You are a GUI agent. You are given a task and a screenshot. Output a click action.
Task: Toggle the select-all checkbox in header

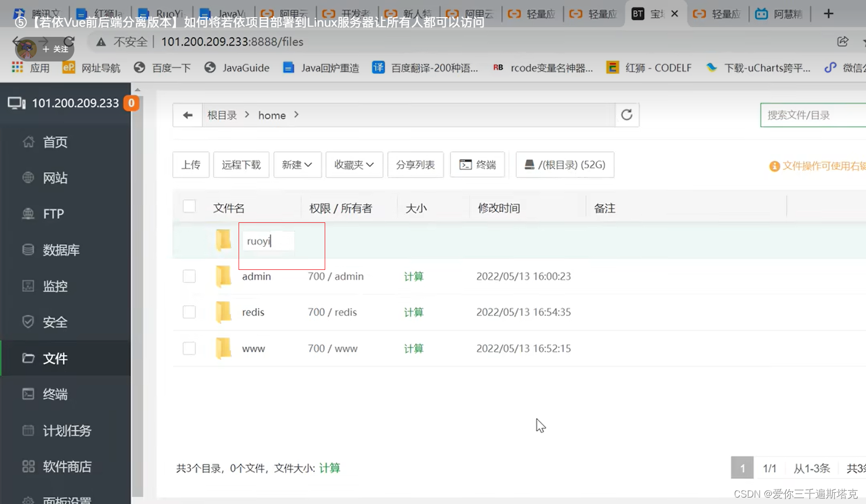189,207
